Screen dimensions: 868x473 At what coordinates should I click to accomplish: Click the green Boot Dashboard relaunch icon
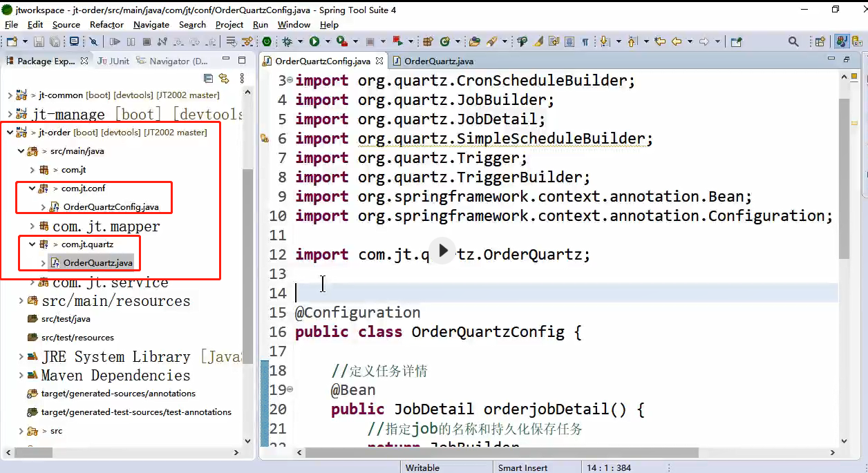[266, 41]
